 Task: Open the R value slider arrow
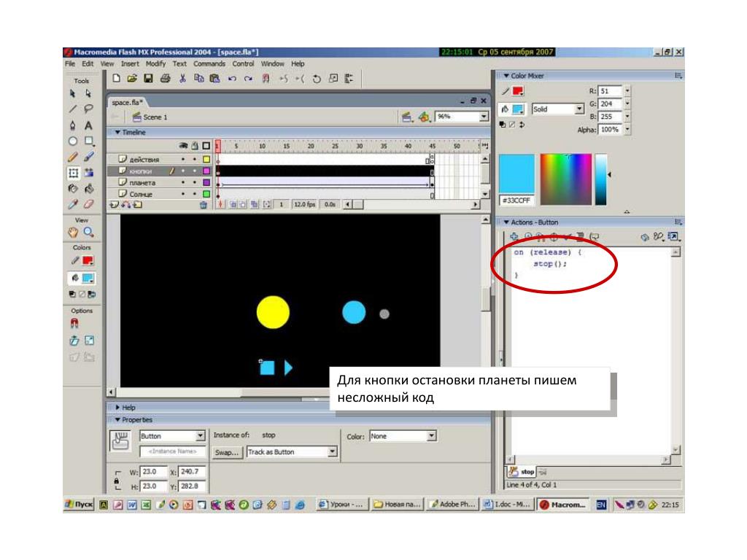coord(627,90)
